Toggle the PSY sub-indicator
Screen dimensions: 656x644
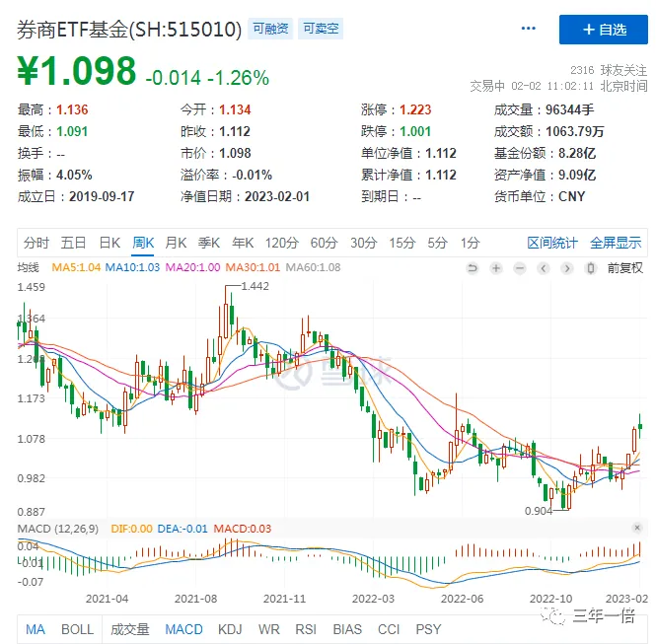[x=428, y=629]
